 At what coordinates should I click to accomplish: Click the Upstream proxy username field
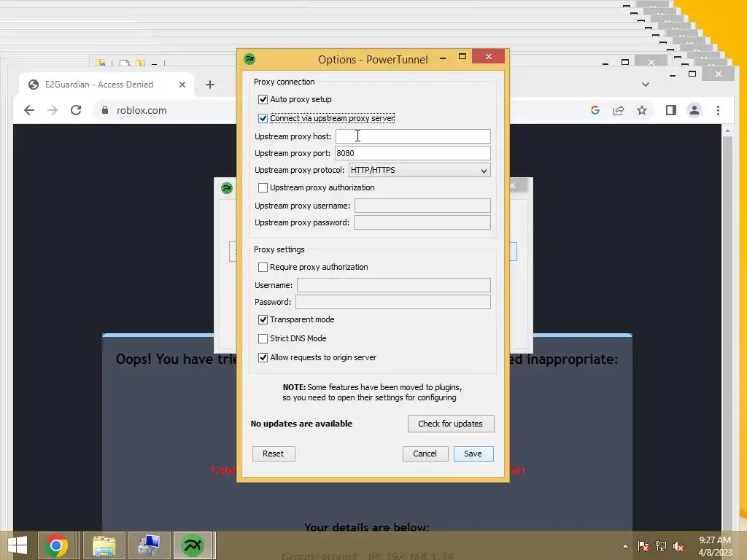422,206
